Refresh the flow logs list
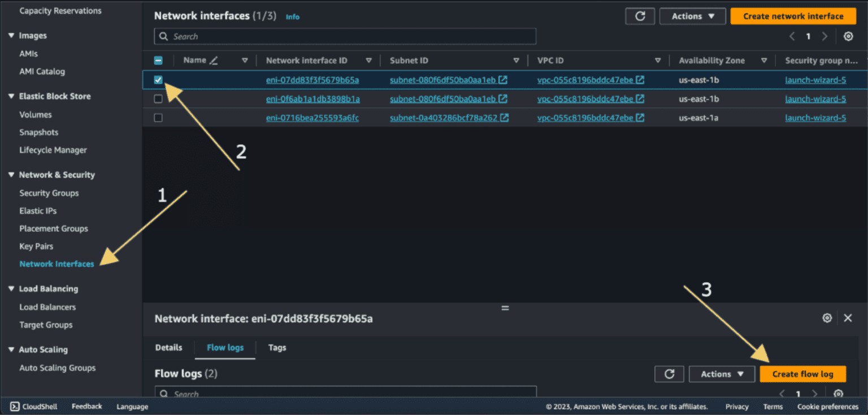Viewport: 868px width, 415px height. (669, 374)
